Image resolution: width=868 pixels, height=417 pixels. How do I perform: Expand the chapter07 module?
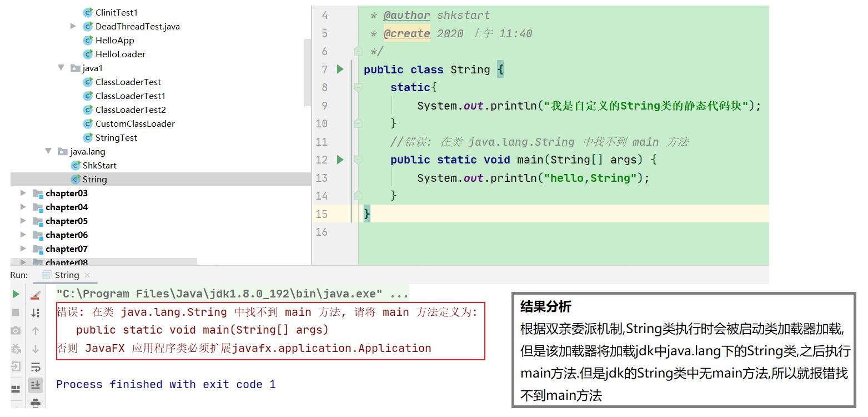(x=23, y=249)
